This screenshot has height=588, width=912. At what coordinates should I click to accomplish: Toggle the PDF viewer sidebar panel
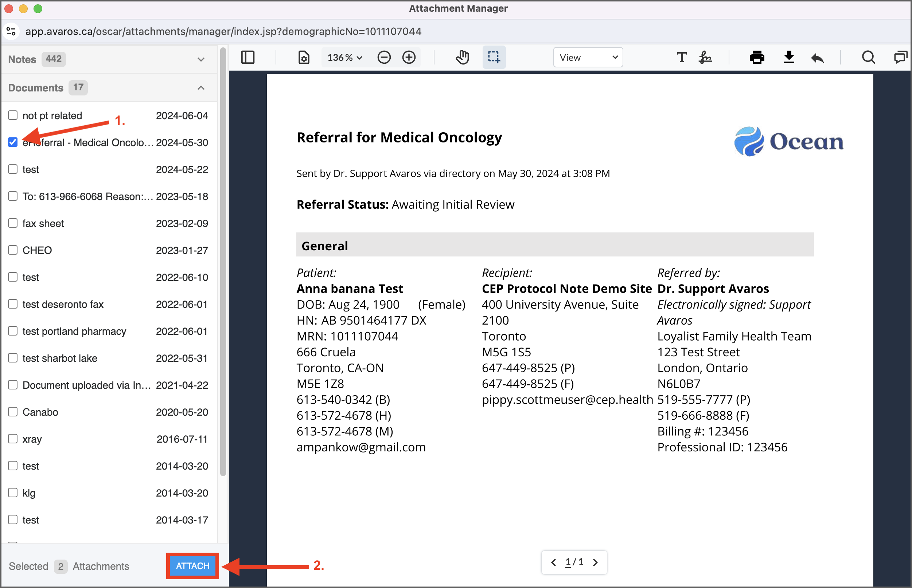(x=248, y=57)
